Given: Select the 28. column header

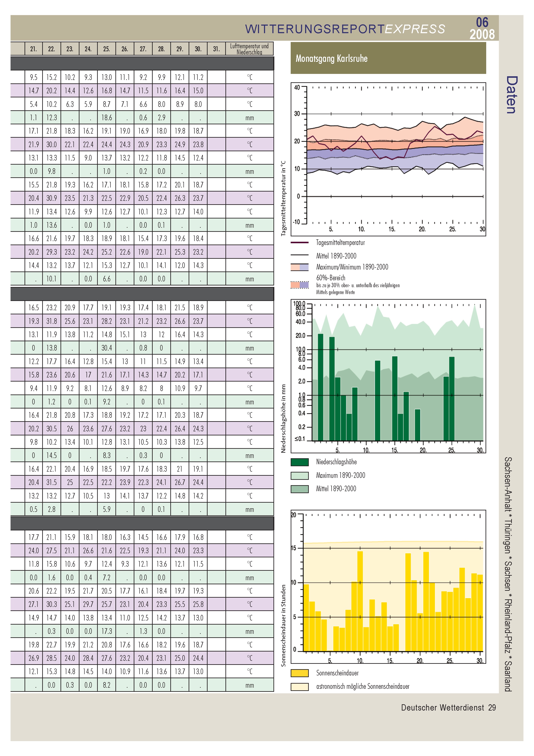Looking at the screenshot, I should point(161,49).
